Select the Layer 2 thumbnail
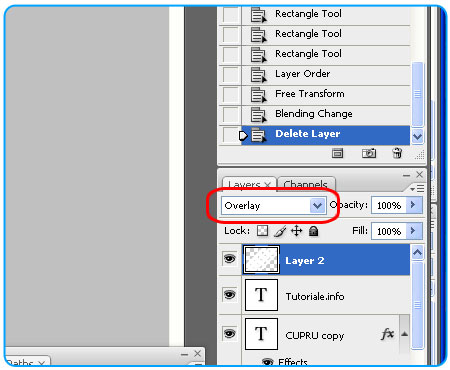This screenshot has width=450, height=370. 261,260
